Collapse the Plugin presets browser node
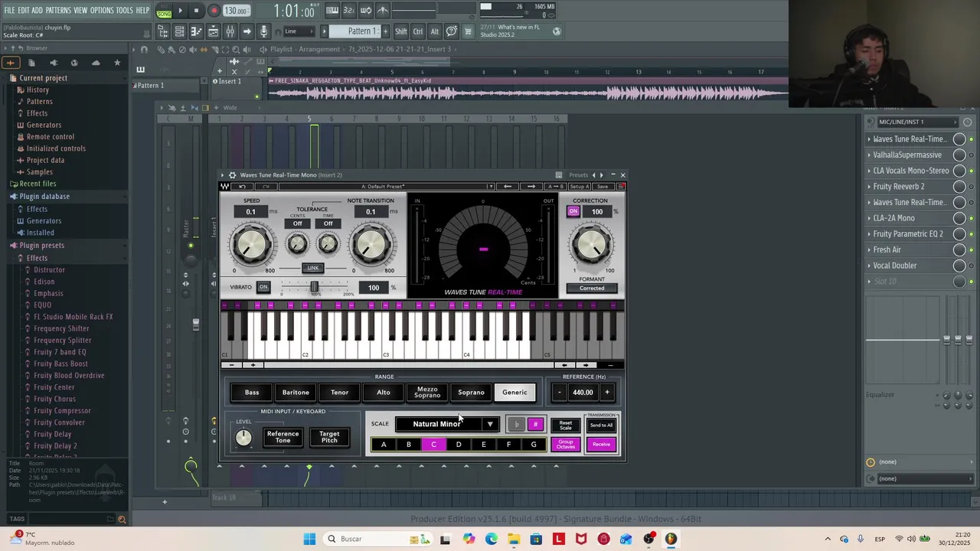 click(x=41, y=246)
